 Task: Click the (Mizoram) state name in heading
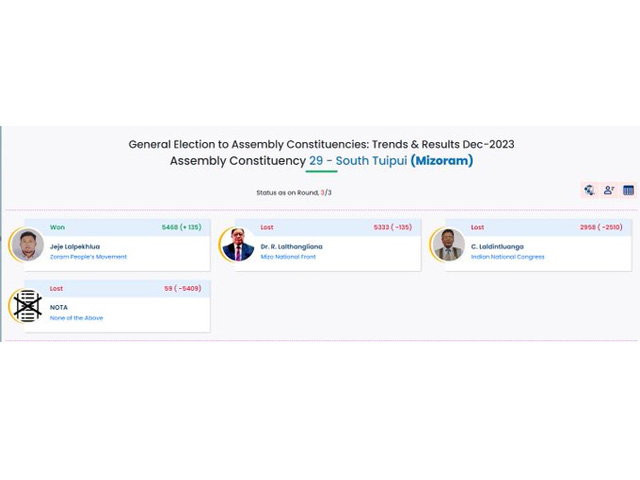[442, 161]
